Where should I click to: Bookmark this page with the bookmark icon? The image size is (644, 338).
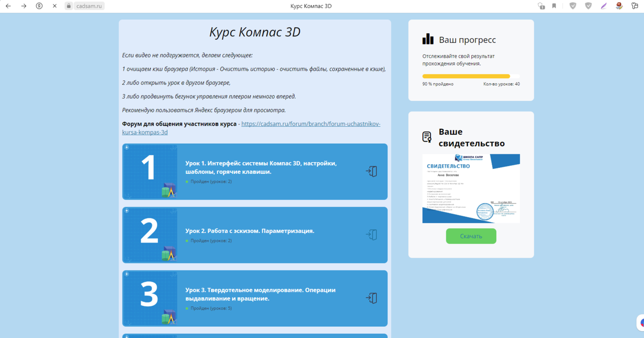click(554, 6)
